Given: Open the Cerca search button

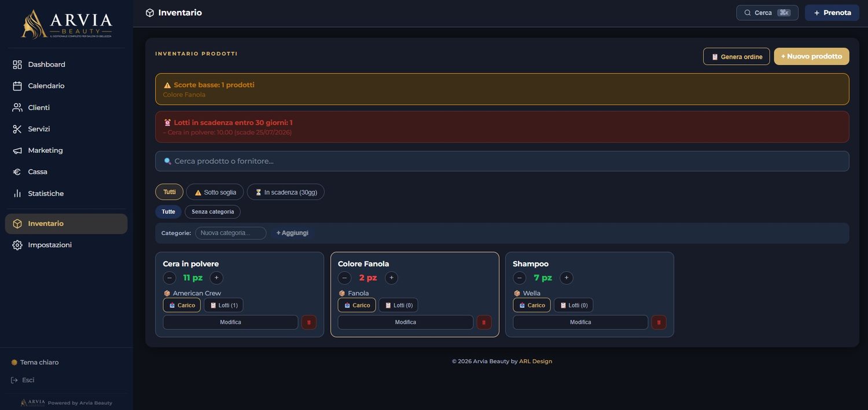Looking at the screenshot, I should point(767,13).
